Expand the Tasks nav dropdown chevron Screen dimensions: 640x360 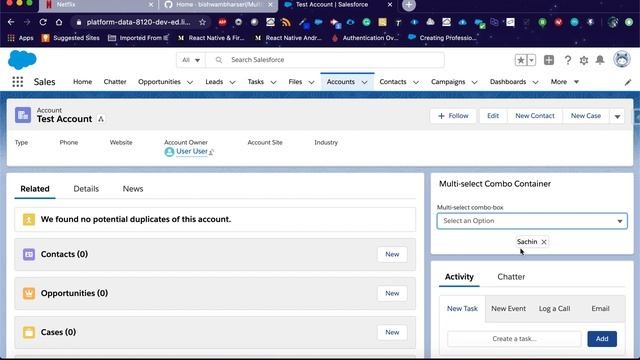pyautogui.click(x=273, y=82)
